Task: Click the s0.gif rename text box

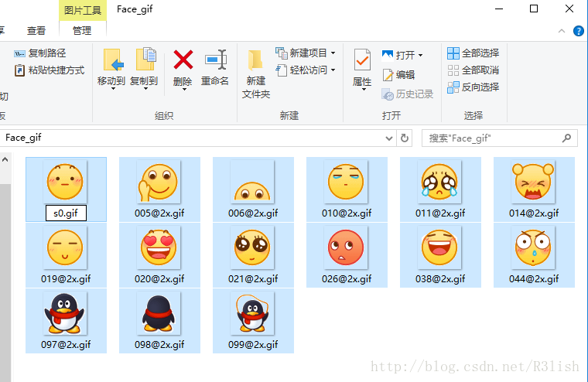Action: pyautogui.click(x=66, y=213)
